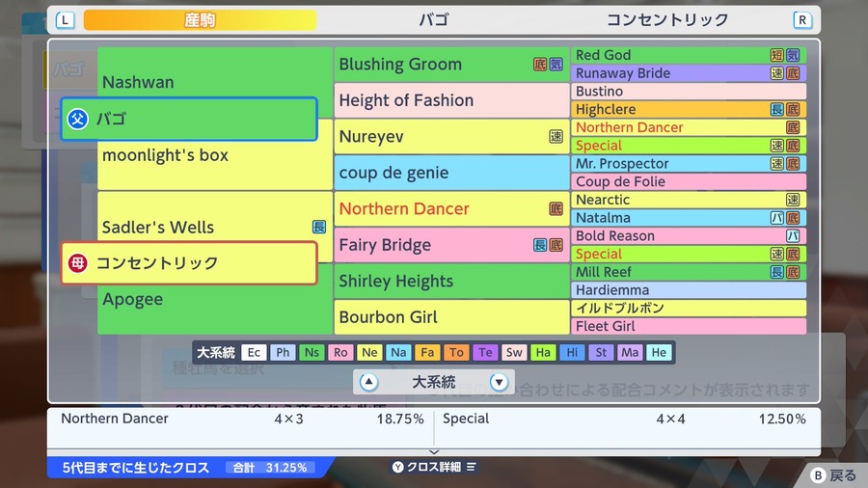The height and width of the screenshot is (488, 868).
Task: Select the Ec lineage swatch
Action: pyautogui.click(x=254, y=352)
